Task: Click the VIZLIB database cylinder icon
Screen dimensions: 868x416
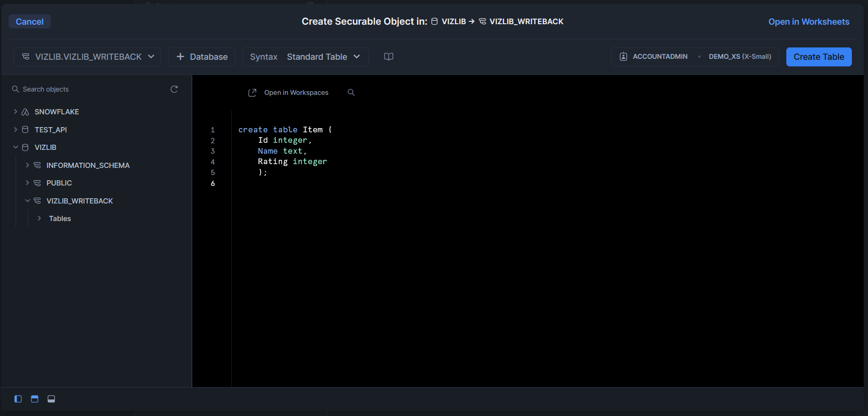Action: (26, 147)
